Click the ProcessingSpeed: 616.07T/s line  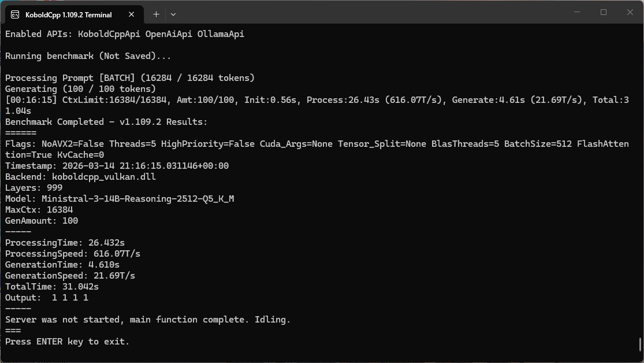point(73,254)
